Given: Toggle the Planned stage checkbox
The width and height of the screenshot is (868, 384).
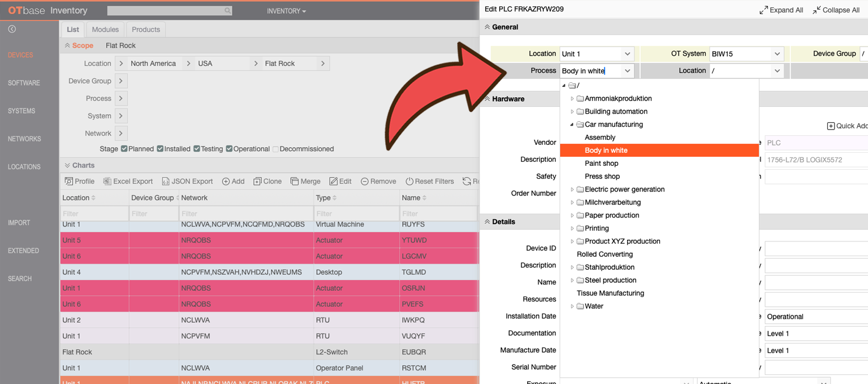Looking at the screenshot, I should click(124, 149).
